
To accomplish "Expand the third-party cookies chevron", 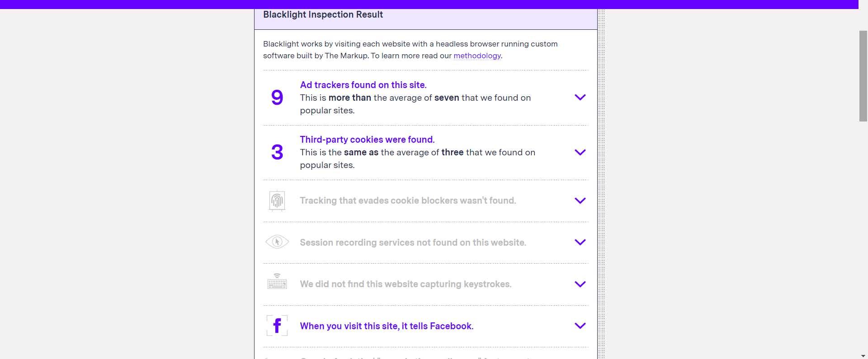I will [580, 152].
